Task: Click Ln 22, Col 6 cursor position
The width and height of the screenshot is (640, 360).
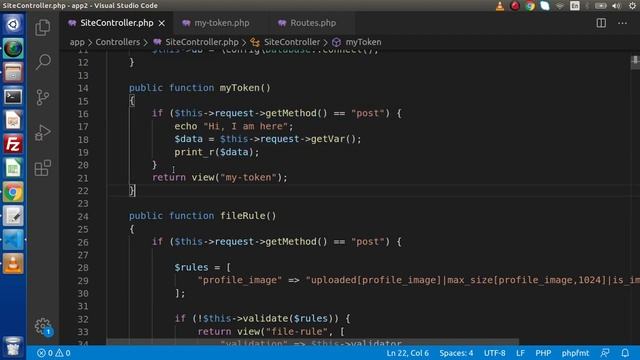Action: click(407, 353)
